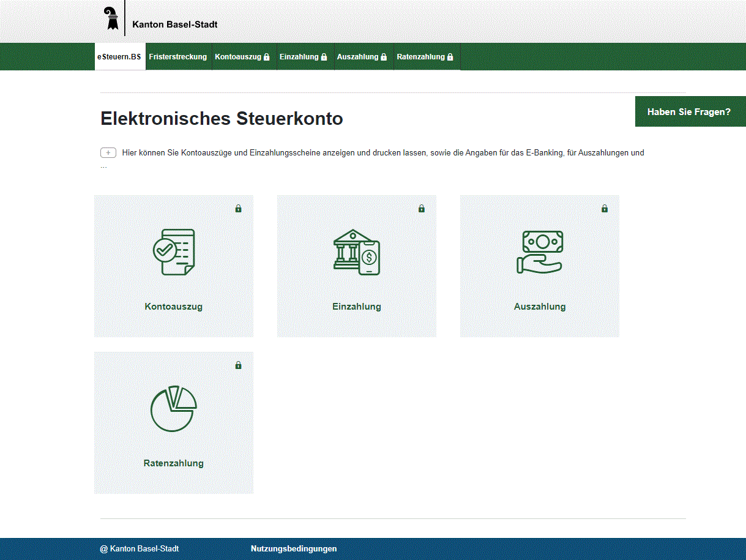Click the lock icon on Ratenzahlung tile
746x560 pixels.
pos(239,365)
